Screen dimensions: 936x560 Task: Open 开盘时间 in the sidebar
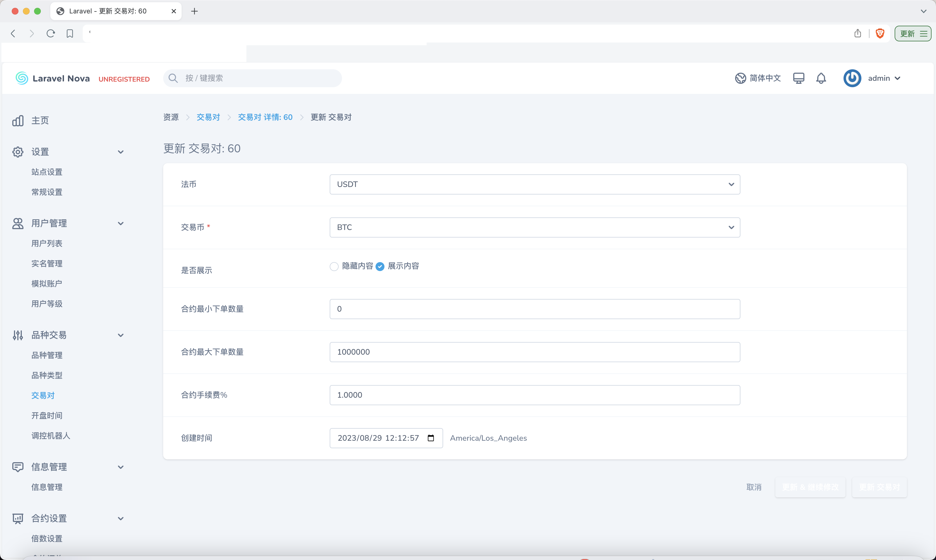[47, 416]
